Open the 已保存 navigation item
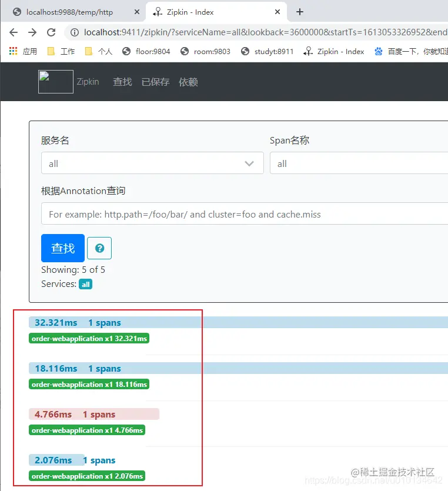The image size is (448, 491). pyautogui.click(x=156, y=82)
